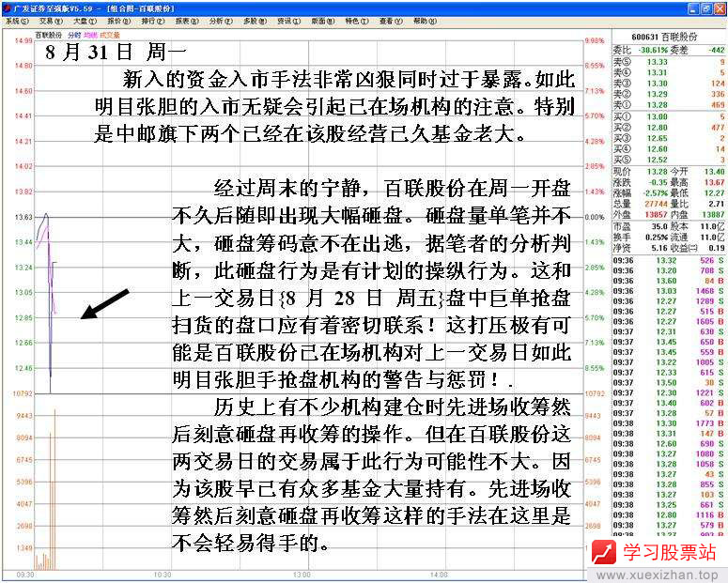Select the 09:36 trade of 1605 B
This screenshot has height=583, width=728.
coord(669,322)
